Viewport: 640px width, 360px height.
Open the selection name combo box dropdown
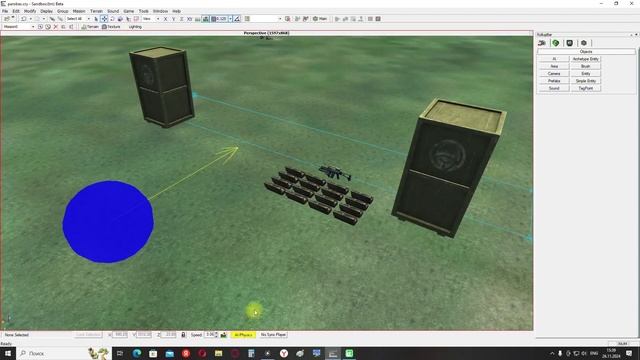point(280,19)
